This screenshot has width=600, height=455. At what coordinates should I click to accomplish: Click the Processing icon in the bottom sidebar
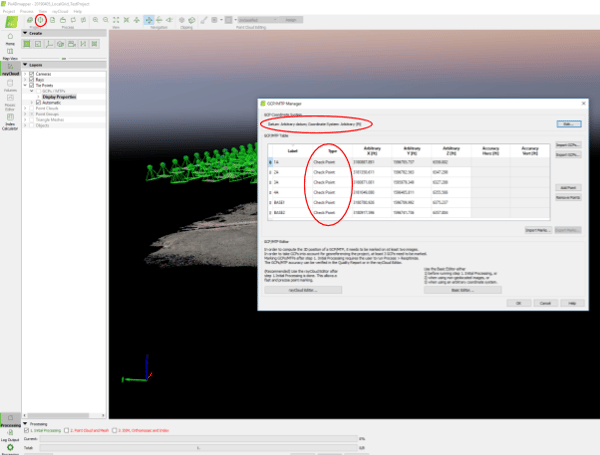(x=10, y=419)
